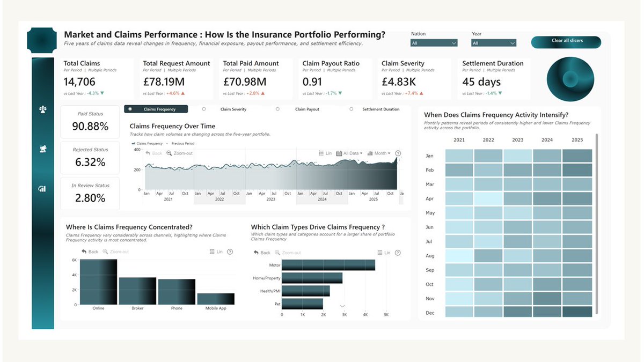Toggle Lin scale icon in the Over Time chart
Viewport: 644px width, 362px height.
325,153
